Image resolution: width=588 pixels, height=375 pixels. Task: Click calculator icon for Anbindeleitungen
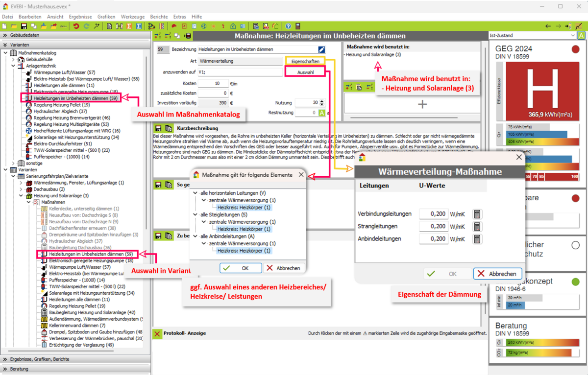coord(477,239)
